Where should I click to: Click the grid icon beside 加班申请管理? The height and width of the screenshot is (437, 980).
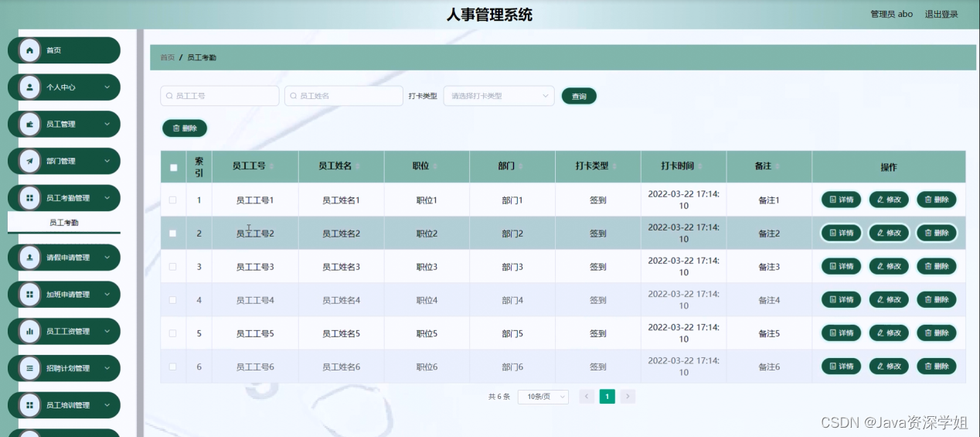(x=30, y=295)
